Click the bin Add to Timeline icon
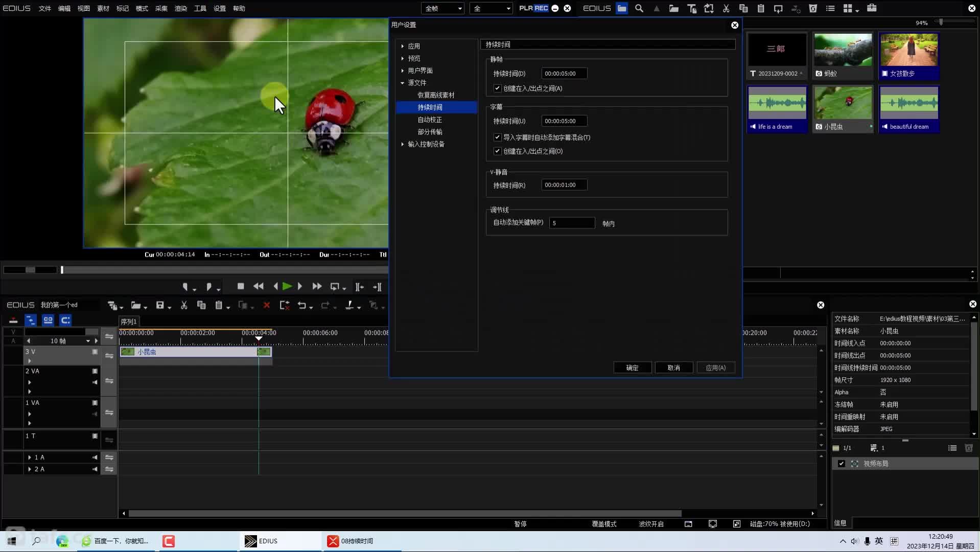The height and width of the screenshot is (552, 980). (778, 8)
